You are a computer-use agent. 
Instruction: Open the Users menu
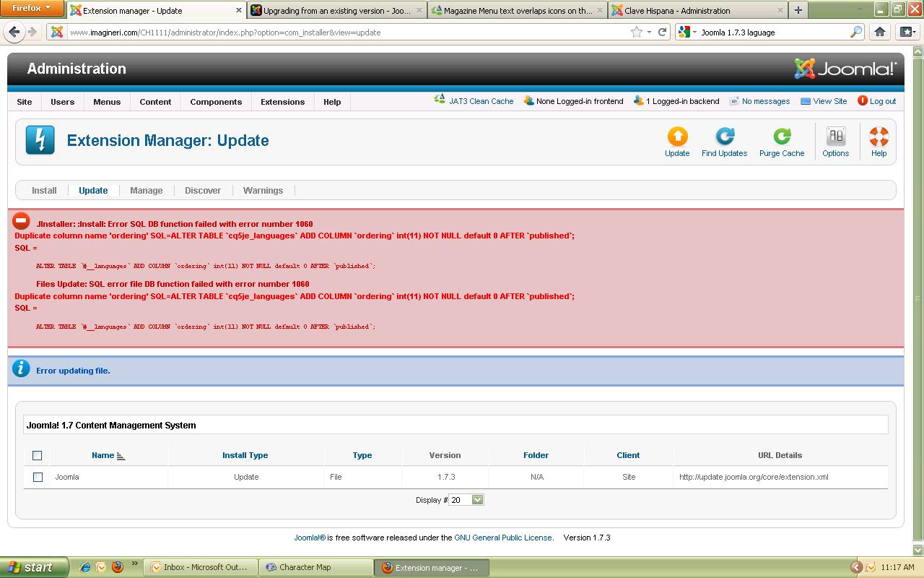tap(63, 102)
